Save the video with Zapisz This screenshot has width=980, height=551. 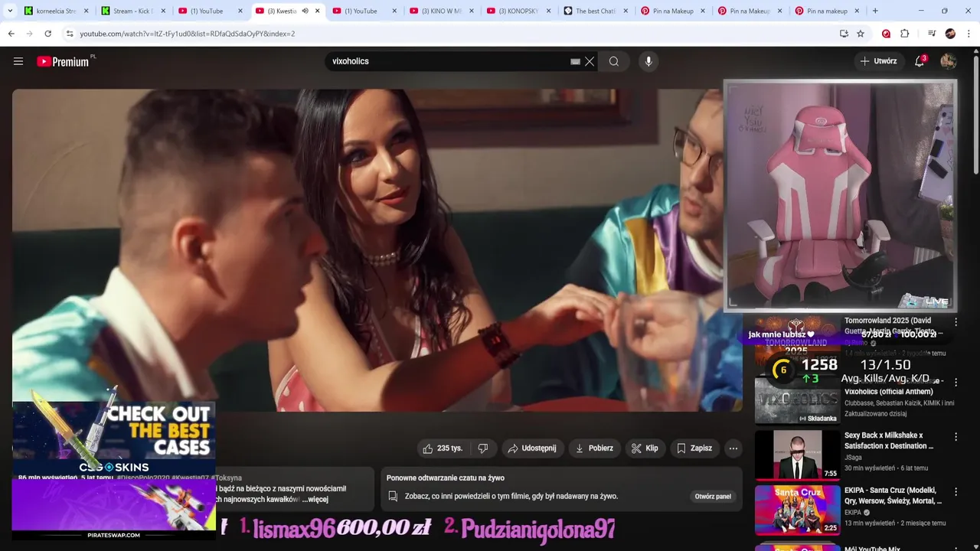click(x=694, y=448)
